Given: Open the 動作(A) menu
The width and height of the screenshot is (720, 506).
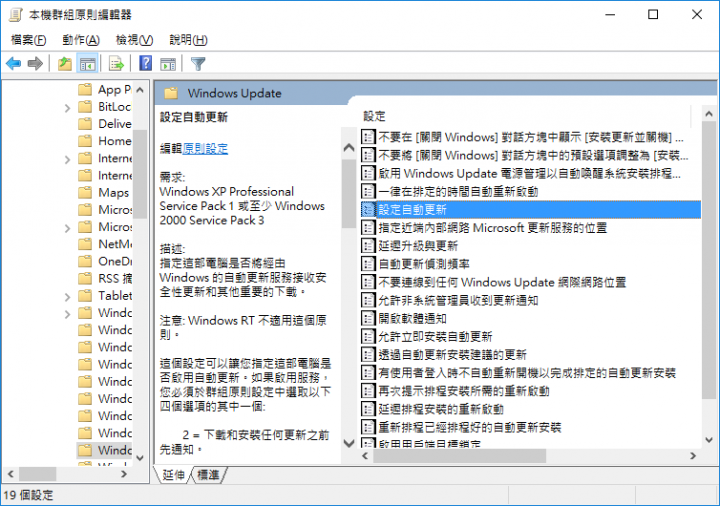Looking at the screenshot, I should pos(81,40).
